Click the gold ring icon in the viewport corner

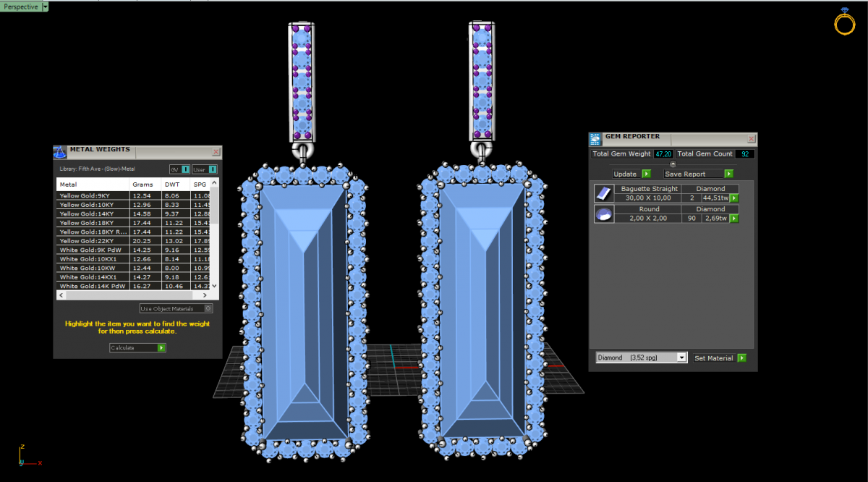pos(845,22)
